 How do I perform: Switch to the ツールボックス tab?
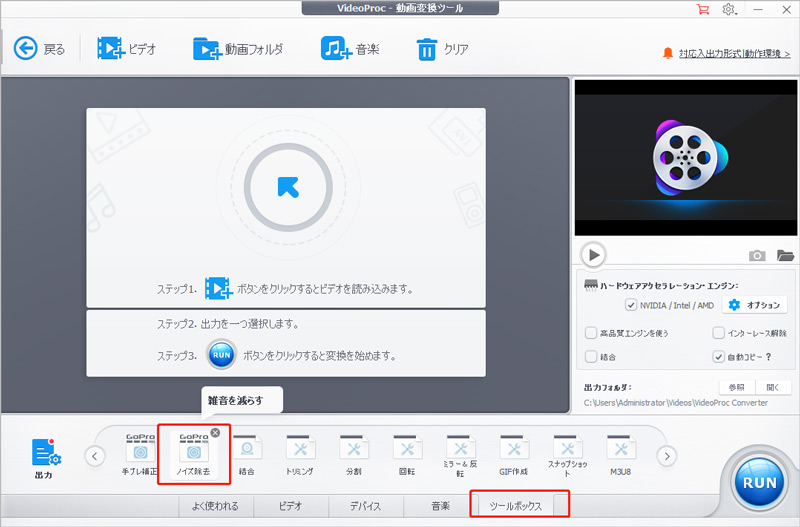coord(516,506)
